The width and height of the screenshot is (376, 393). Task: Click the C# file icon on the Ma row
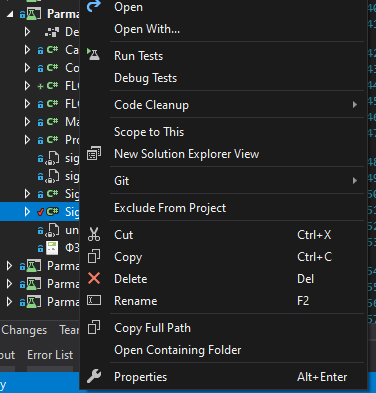(53, 121)
